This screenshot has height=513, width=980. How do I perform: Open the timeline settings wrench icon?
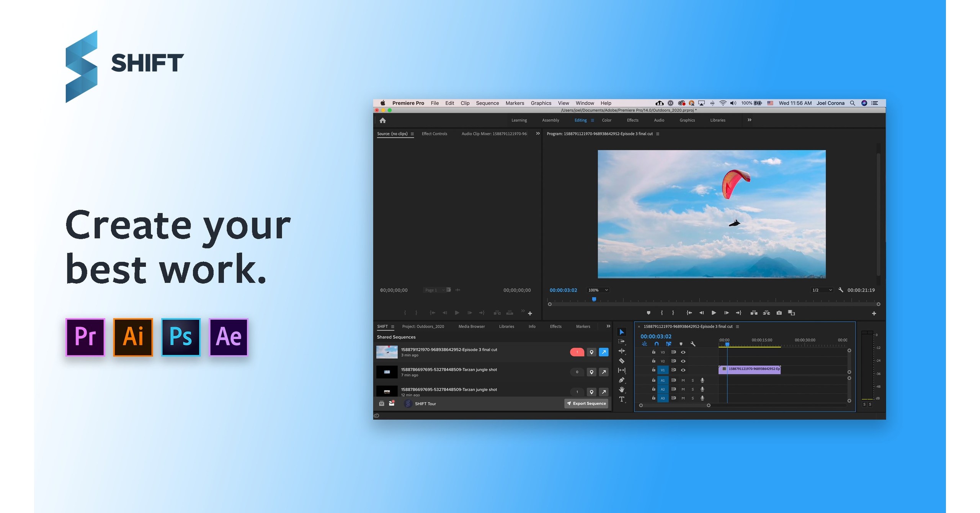coord(694,344)
